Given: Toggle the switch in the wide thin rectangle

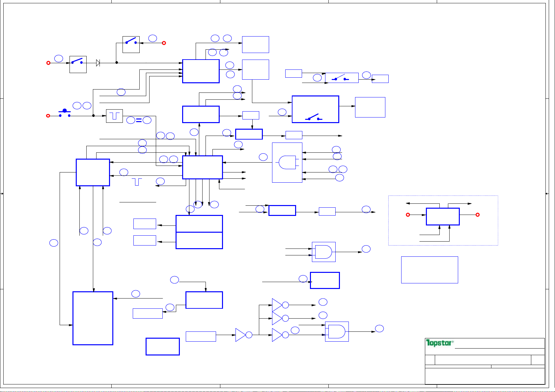Looking at the screenshot, I should click(342, 78).
